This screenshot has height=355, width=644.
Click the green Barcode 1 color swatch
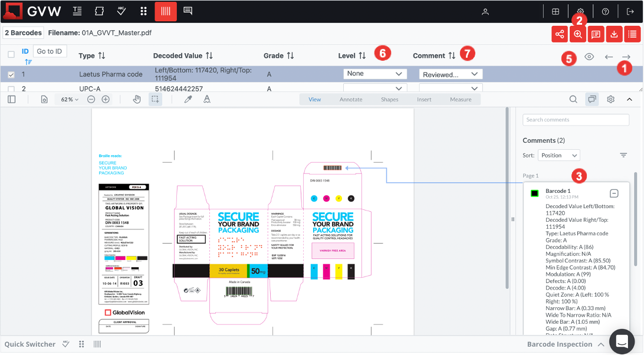534,193
